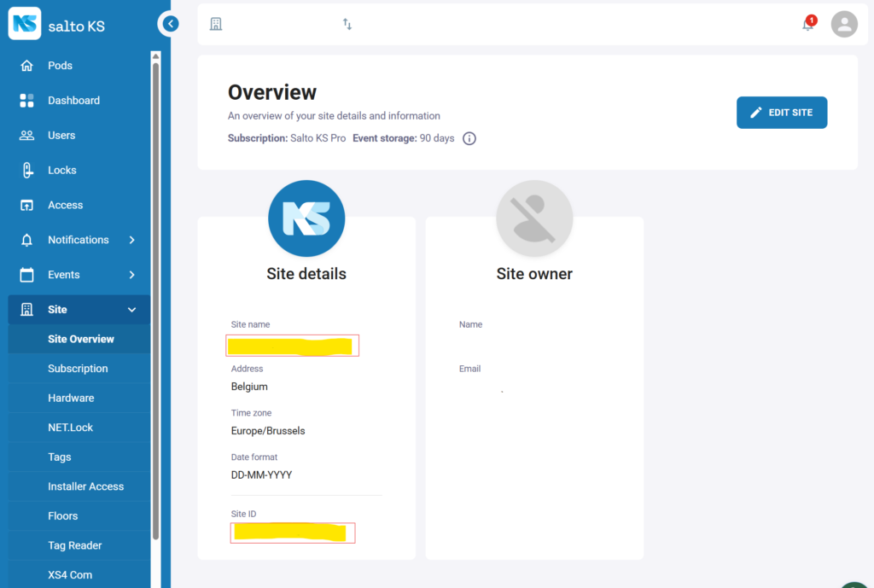Click the up-down swap arrows icon
The height and width of the screenshot is (588, 874).
tap(347, 24)
